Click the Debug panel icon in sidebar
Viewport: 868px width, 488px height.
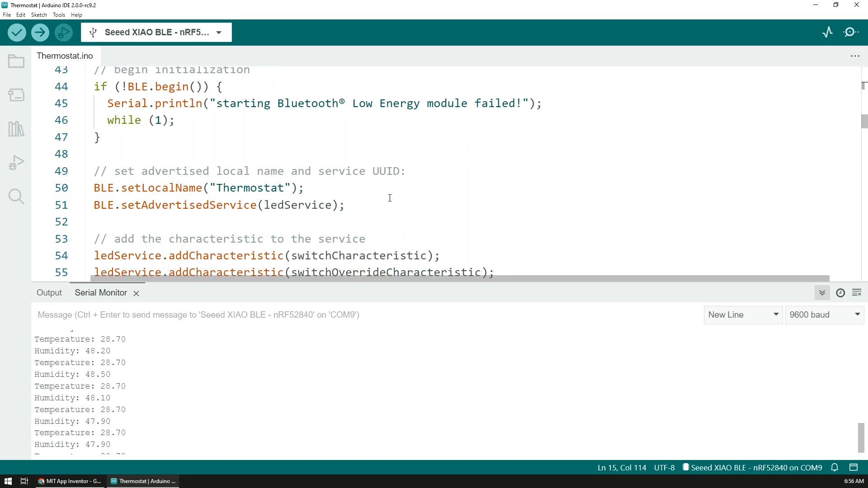(16, 163)
